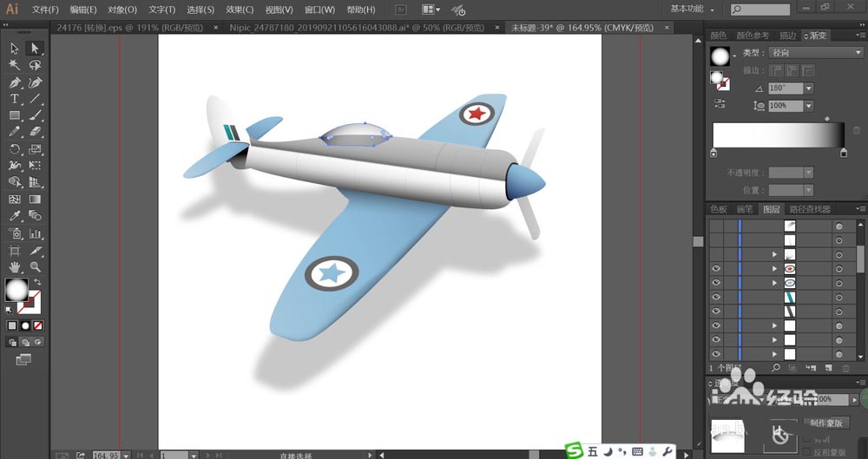868x459 pixels.
Task: Set fill mode to Gradient button
Action: [x=25, y=325]
